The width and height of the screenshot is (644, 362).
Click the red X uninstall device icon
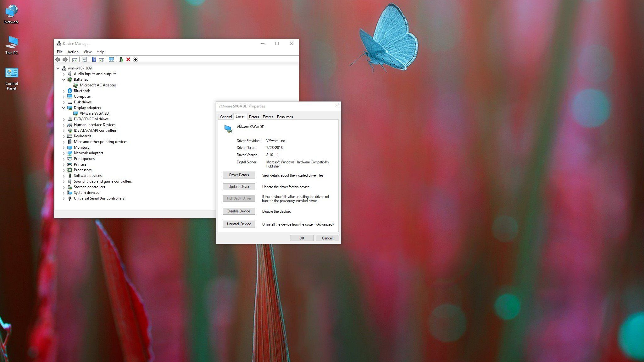(128, 59)
